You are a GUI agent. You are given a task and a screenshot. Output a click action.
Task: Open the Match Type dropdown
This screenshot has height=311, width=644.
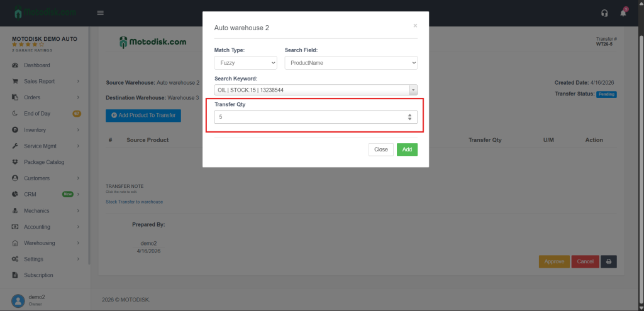[x=245, y=63]
